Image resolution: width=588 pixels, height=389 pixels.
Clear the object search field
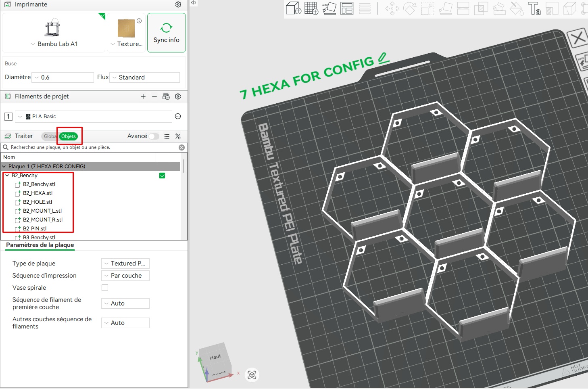(182, 148)
